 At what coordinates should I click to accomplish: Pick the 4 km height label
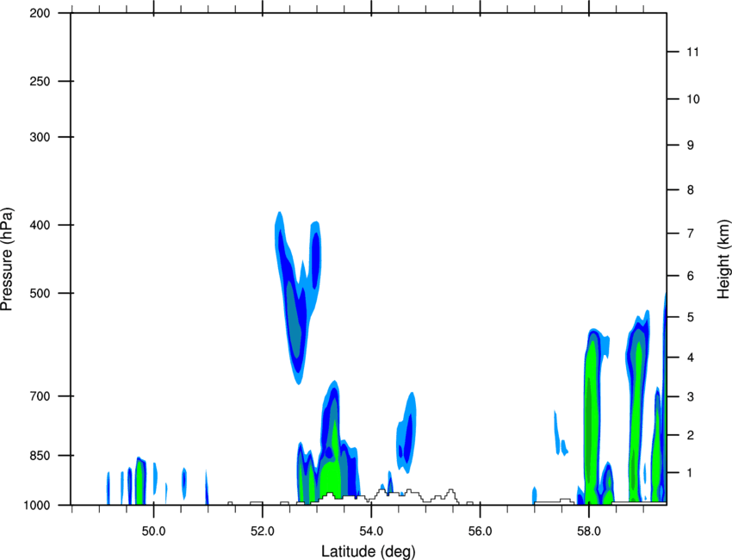click(x=691, y=358)
